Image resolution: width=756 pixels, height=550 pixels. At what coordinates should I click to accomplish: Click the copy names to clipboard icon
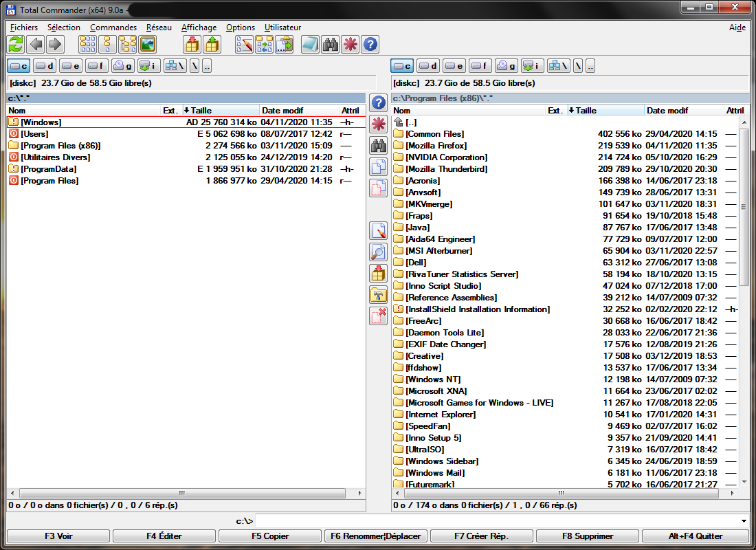click(x=285, y=45)
